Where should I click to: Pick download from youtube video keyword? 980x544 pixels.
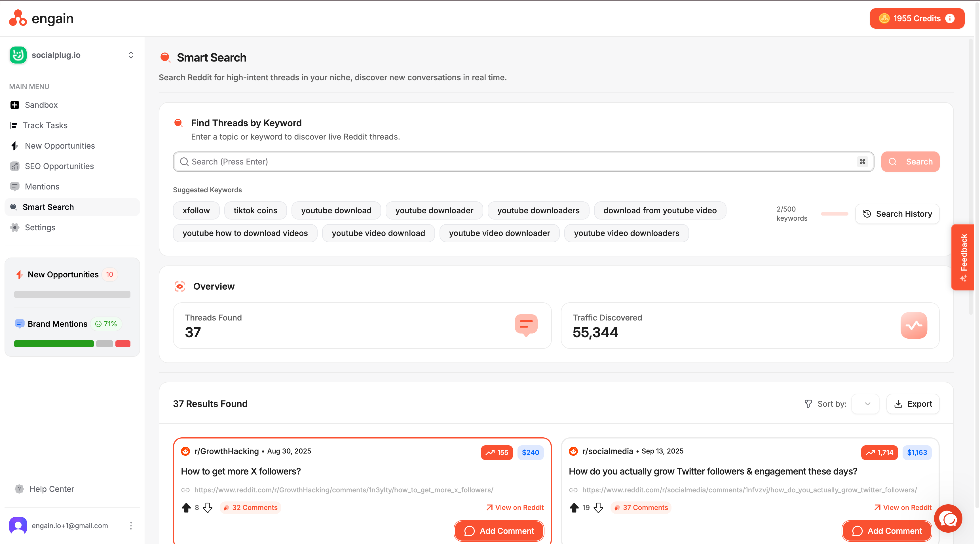click(x=660, y=210)
